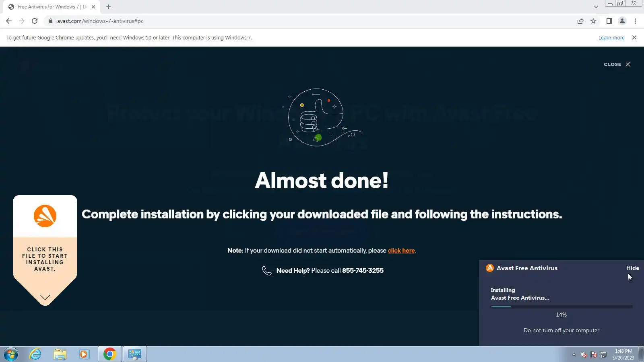Dismiss the Chrome update notification bar
The image size is (644, 362).
(634, 37)
